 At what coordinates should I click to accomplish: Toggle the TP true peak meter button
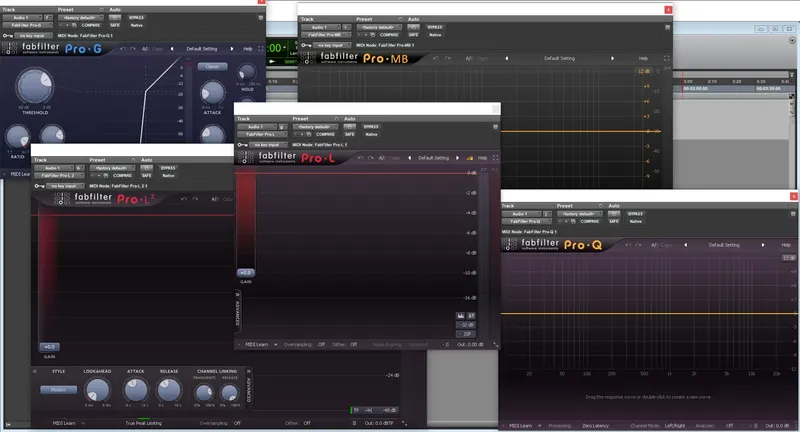point(356,410)
